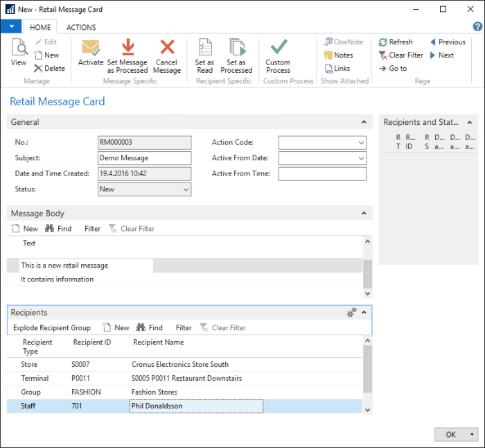Select the HOME ribbon tab
The image size is (485, 448).
click(x=39, y=28)
